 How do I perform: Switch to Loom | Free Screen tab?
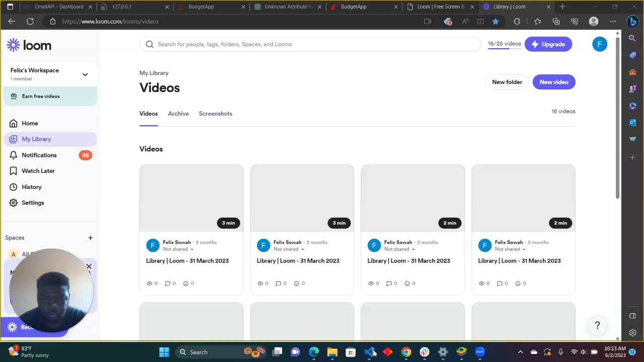(440, 7)
